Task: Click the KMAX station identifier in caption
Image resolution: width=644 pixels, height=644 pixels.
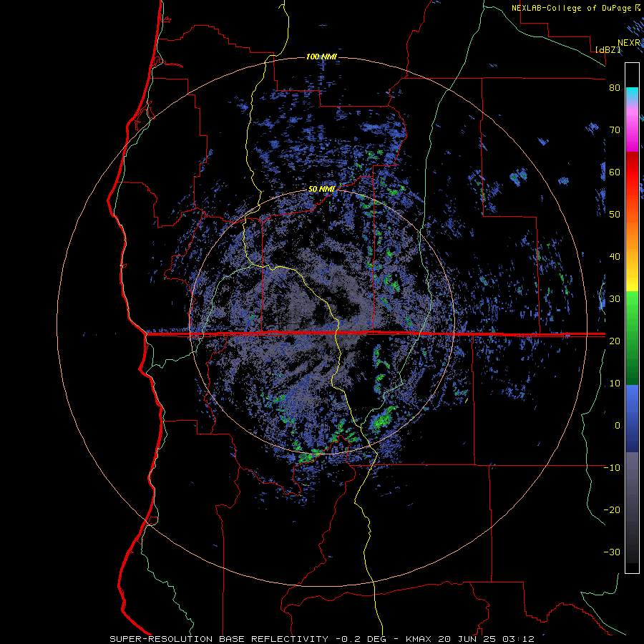Action: click(x=418, y=639)
